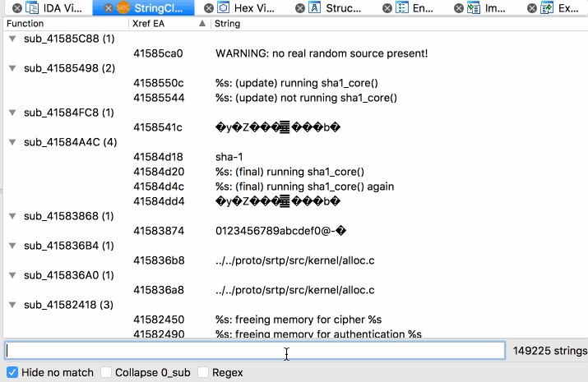Collapse the sub_41585498 (2) group
Image resolution: width=588 pixels, height=382 pixels.
[x=12, y=68]
